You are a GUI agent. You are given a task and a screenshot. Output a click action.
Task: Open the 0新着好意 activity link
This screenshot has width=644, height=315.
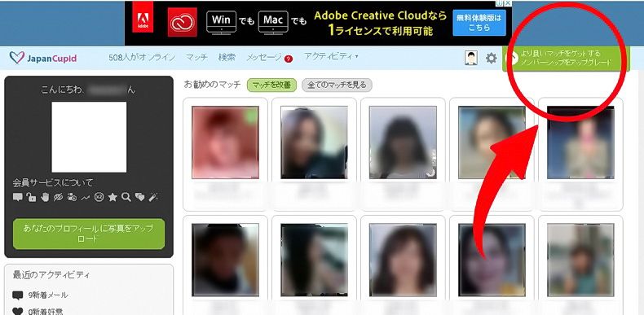pos(46,311)
